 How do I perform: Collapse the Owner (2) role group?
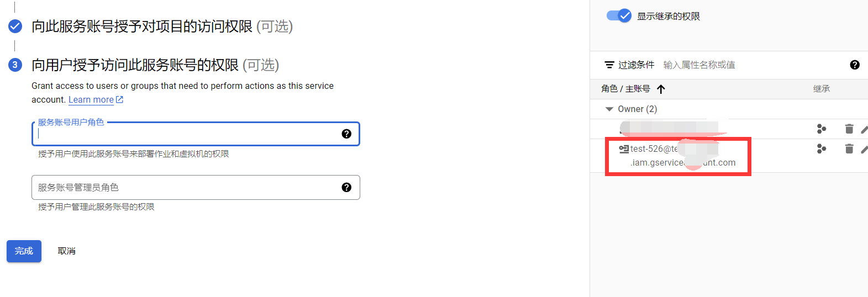609,109
